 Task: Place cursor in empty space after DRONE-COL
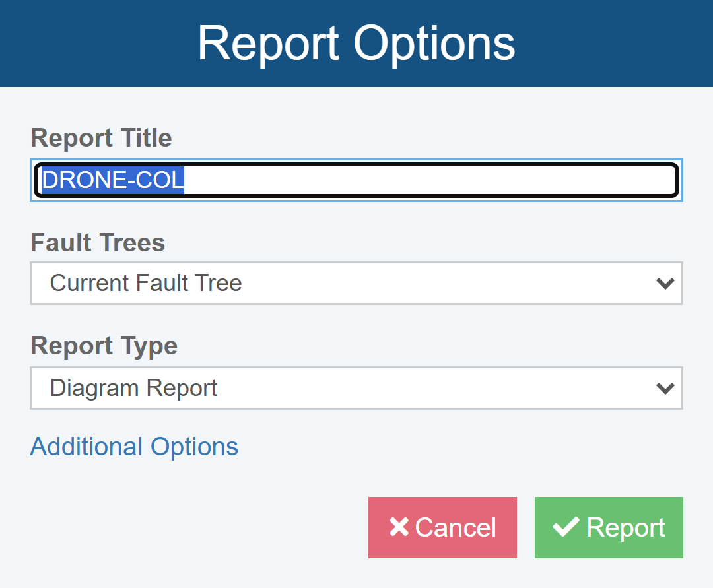point(429,180)
